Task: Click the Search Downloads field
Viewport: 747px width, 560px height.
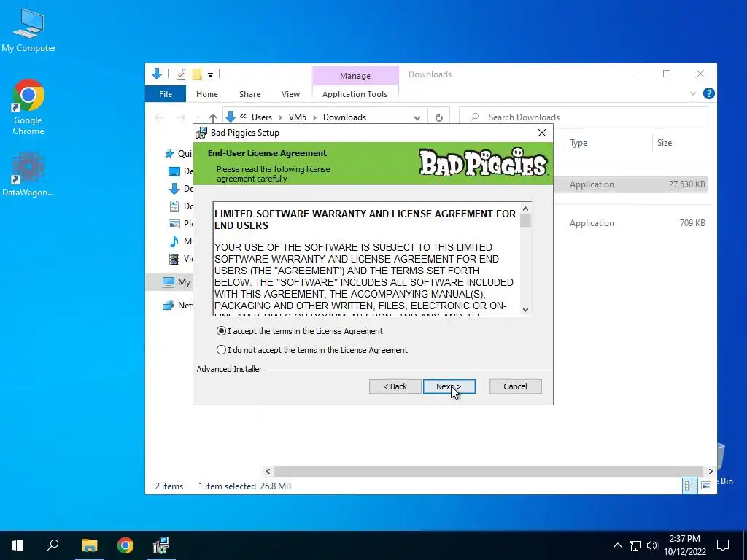Action: point(583,117)
